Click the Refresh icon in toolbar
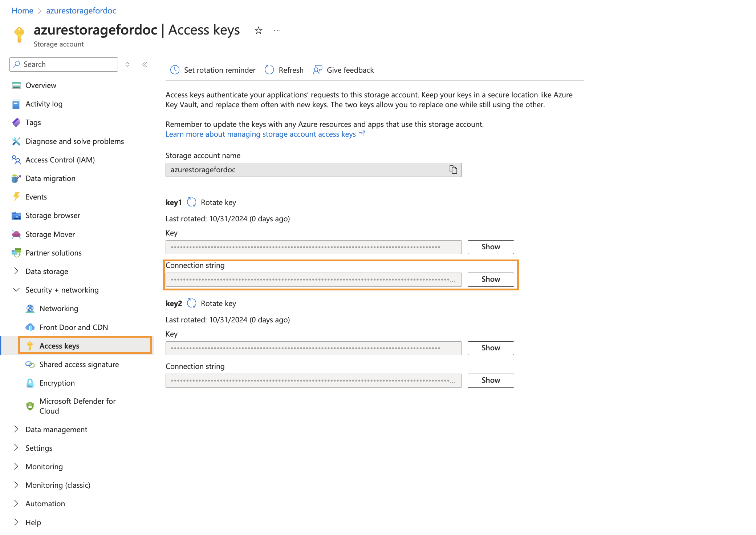The width and height of the screenshot is (756, 535). [x=269, y=70]
